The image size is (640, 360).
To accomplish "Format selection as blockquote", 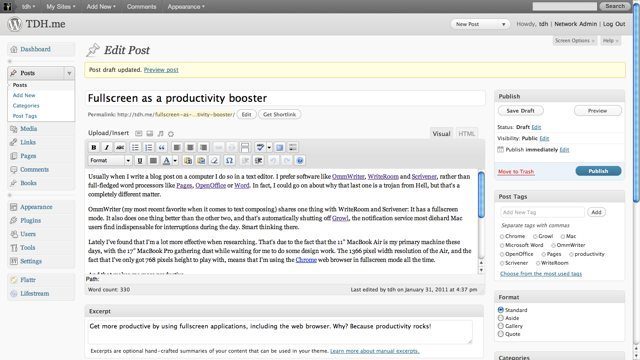I will [x=162, y=147].
